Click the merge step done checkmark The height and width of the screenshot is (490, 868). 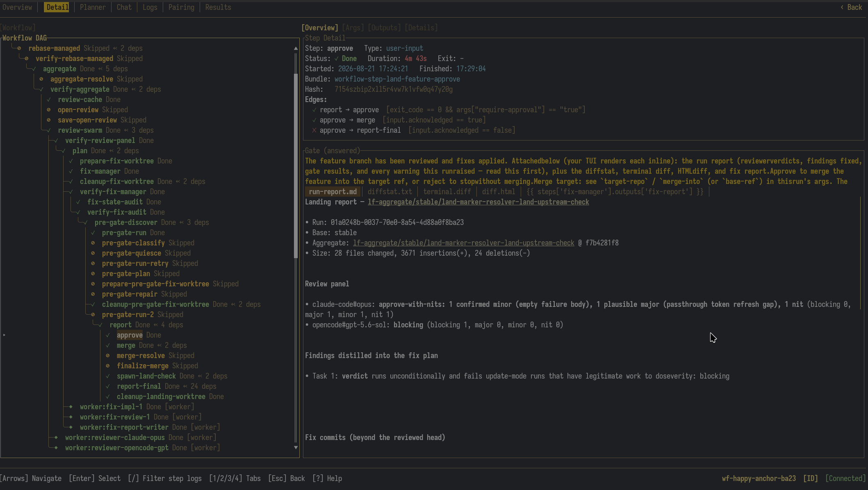[x=108, y=345]
